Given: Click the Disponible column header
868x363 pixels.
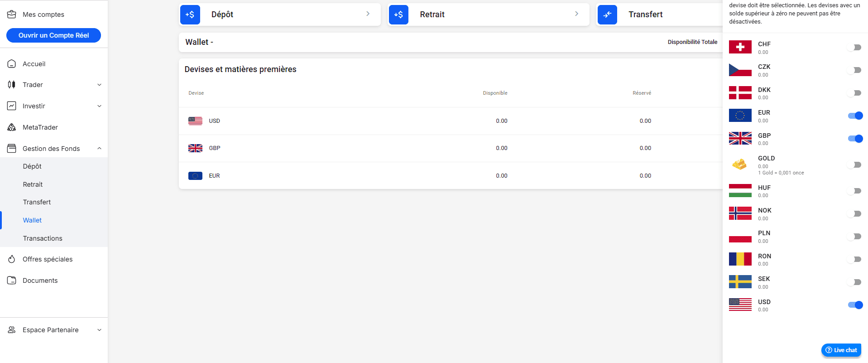Looking at the screenshot, I should [x=495, y=93].
